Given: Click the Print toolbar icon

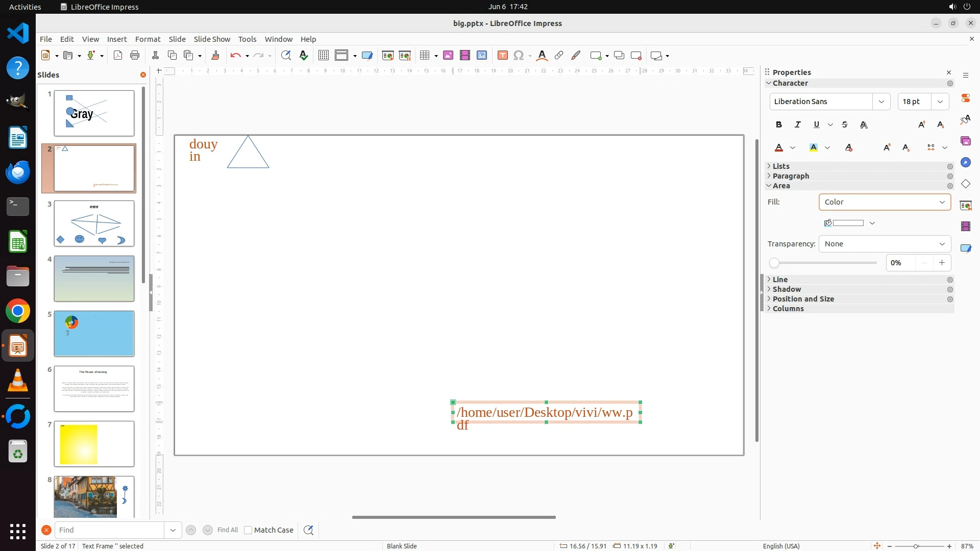Looking at the screenshot, I should point(135,56).
